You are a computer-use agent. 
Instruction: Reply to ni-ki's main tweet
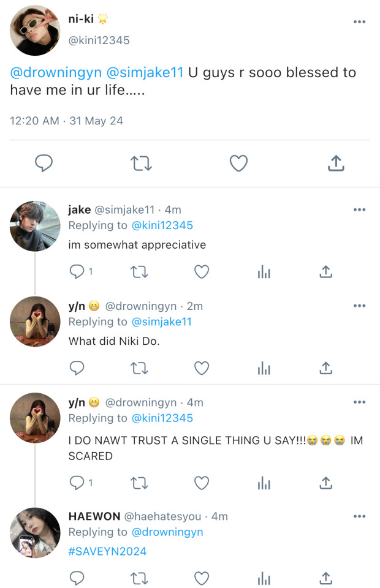(x=44, y=164)
